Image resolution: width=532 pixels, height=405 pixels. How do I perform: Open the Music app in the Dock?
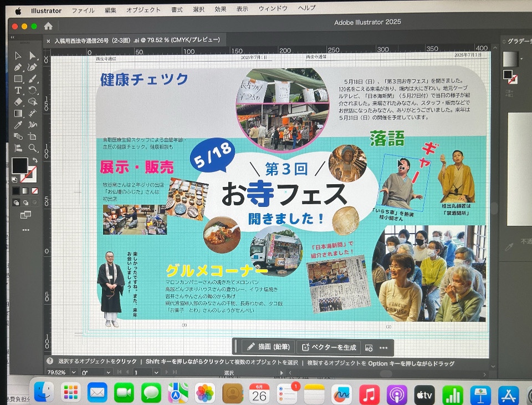369,393
